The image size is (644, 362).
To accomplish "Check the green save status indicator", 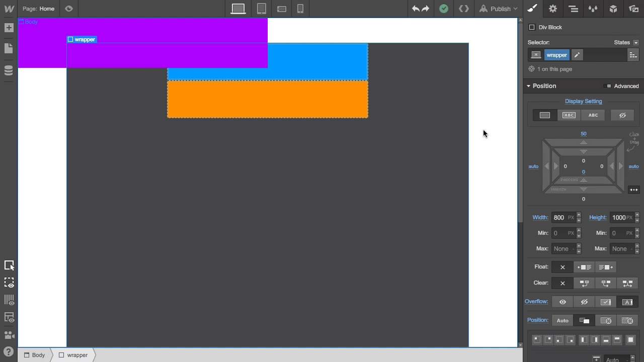I will [444, 9].
